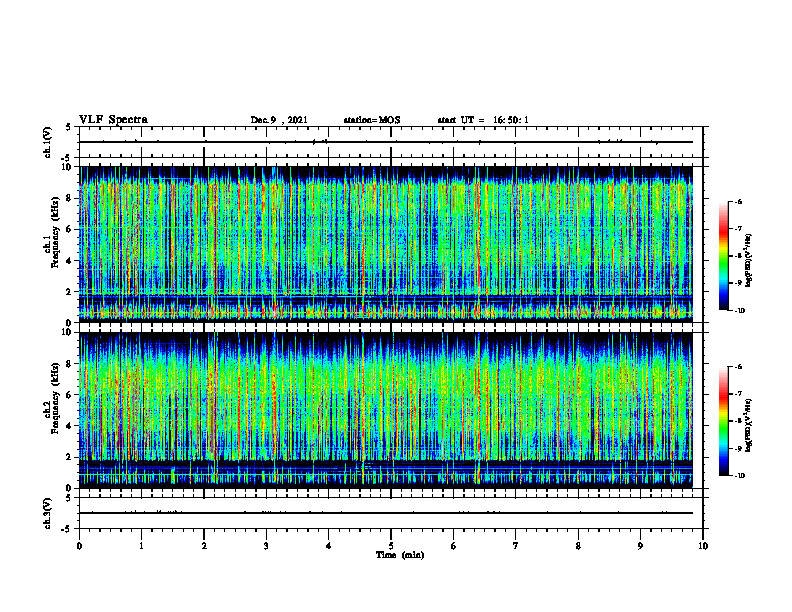Select the date label "Dec. 9, 2021"
Screen dimensions: 792x612
pos(279,120)
